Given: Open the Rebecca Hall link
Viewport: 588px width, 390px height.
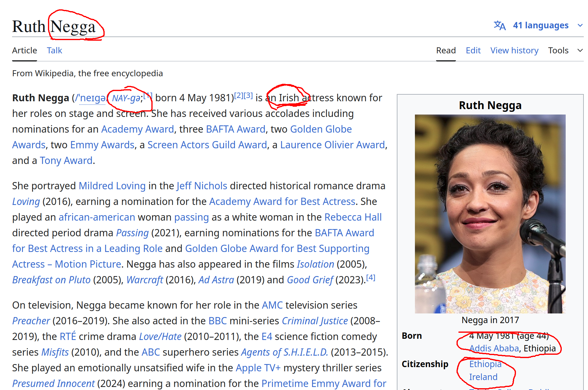Looking at the screenshot, I should tap(353, 217).
